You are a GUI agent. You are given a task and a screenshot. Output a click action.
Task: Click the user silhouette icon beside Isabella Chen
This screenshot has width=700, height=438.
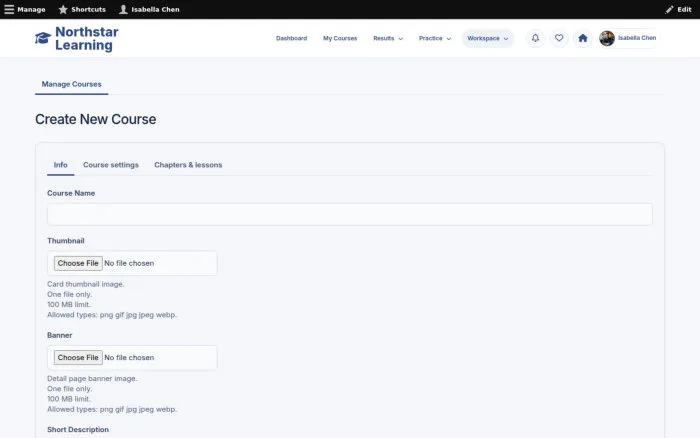[123, 9]
